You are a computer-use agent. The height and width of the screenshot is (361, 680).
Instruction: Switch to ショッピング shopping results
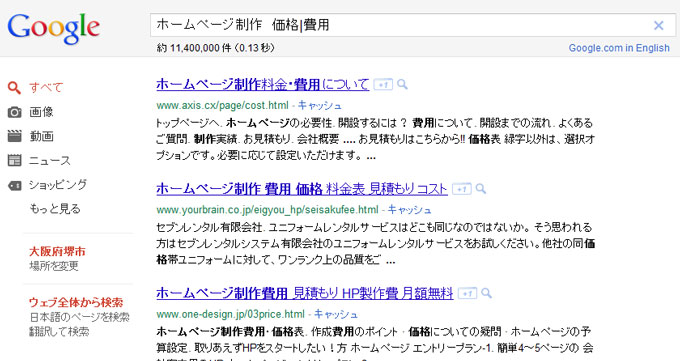[58, 185]
